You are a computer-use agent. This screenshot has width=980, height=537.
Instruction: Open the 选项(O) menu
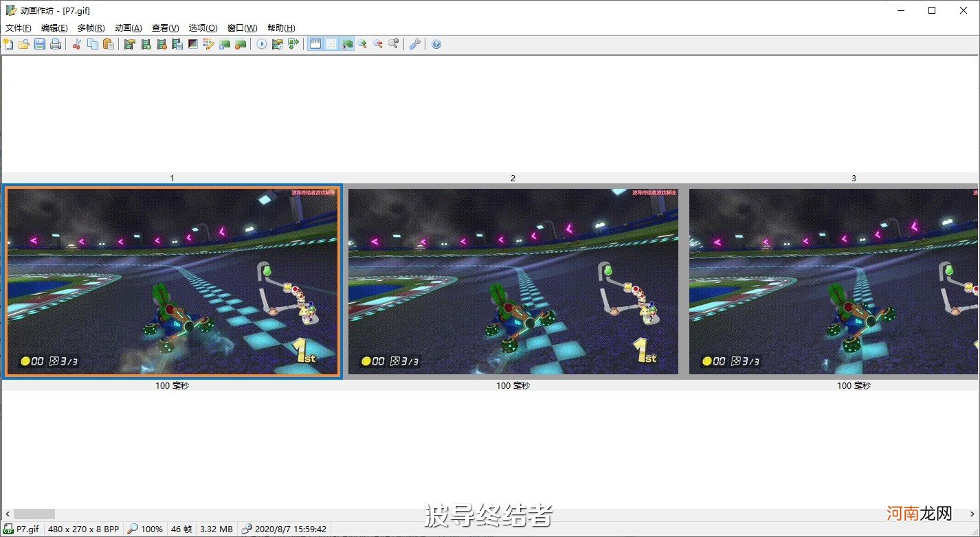(203, 28)
